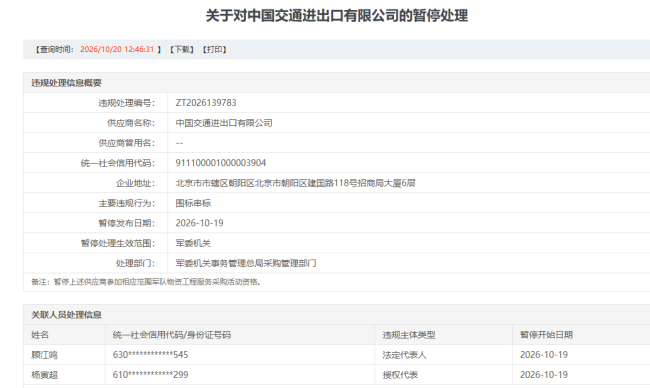Screen dimensions: 650x388
Task: Click the 违规处理编号 label
Action: 126,103
